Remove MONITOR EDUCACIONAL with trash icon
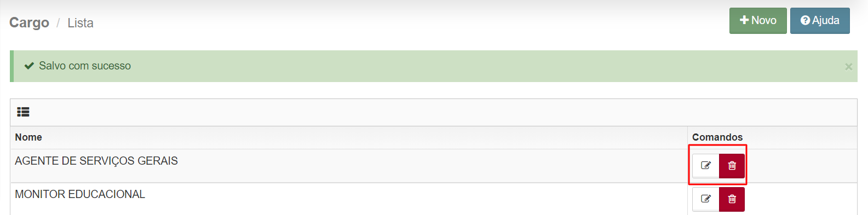The image size is (868, 215). point(732,199)
